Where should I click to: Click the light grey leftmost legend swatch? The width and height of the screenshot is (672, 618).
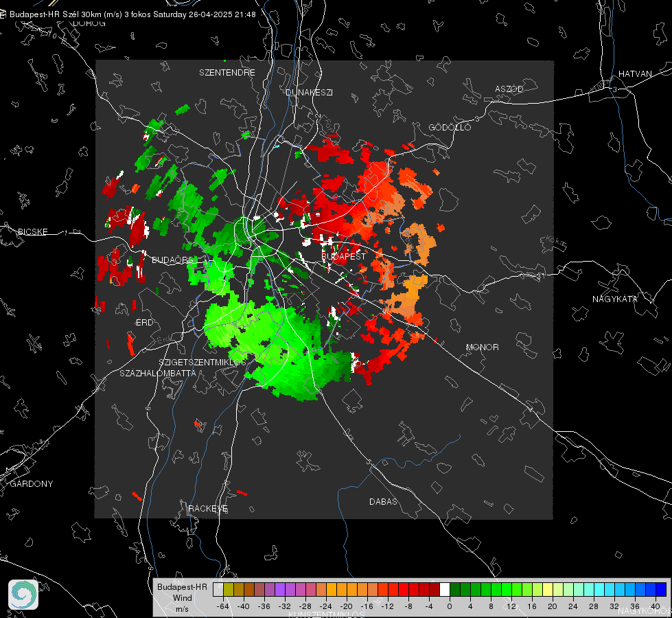coord(218,589)
